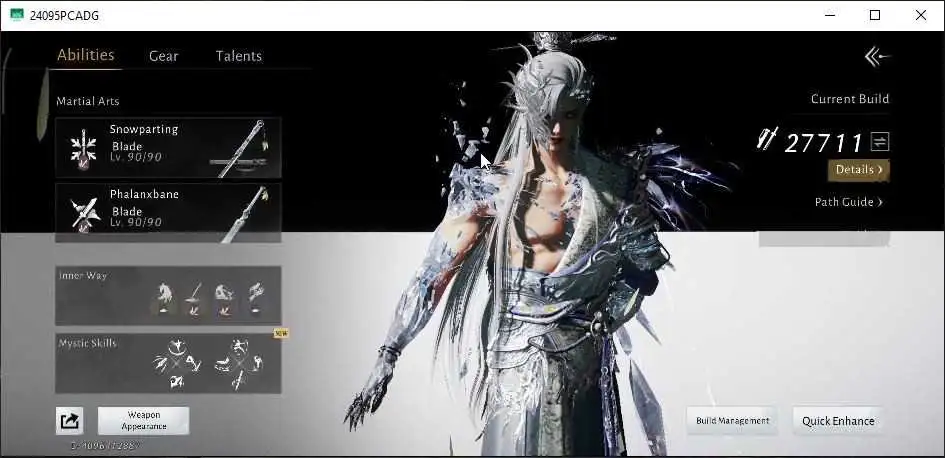Click the Weapon Appearance button
The height and width of the screenshot is (458, 945).
[x=143, y=421]
